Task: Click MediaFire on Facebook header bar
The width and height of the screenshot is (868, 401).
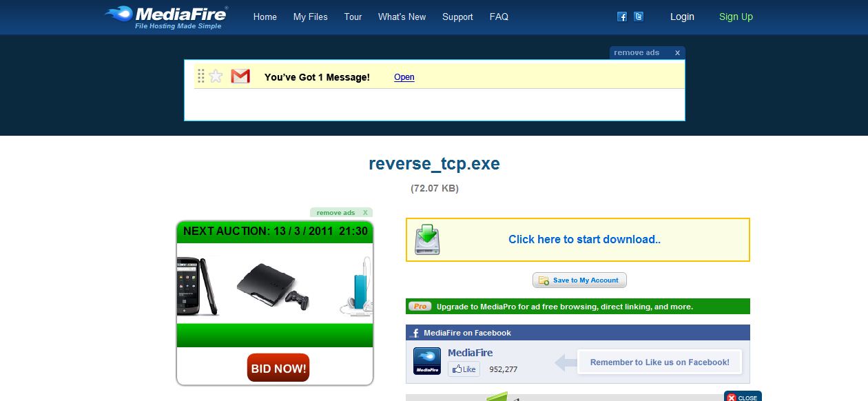Action: [x=578, y=333]
